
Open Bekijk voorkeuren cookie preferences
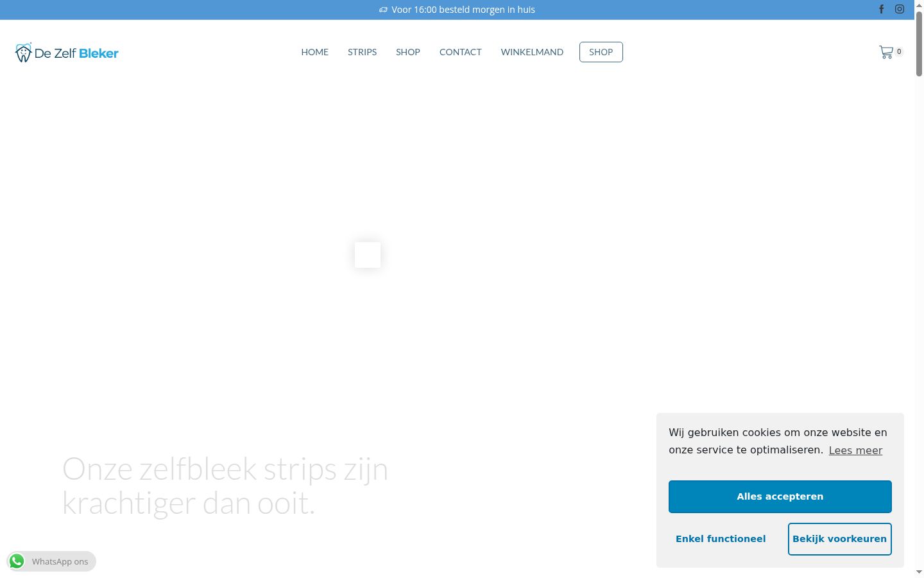coord(840,539)
